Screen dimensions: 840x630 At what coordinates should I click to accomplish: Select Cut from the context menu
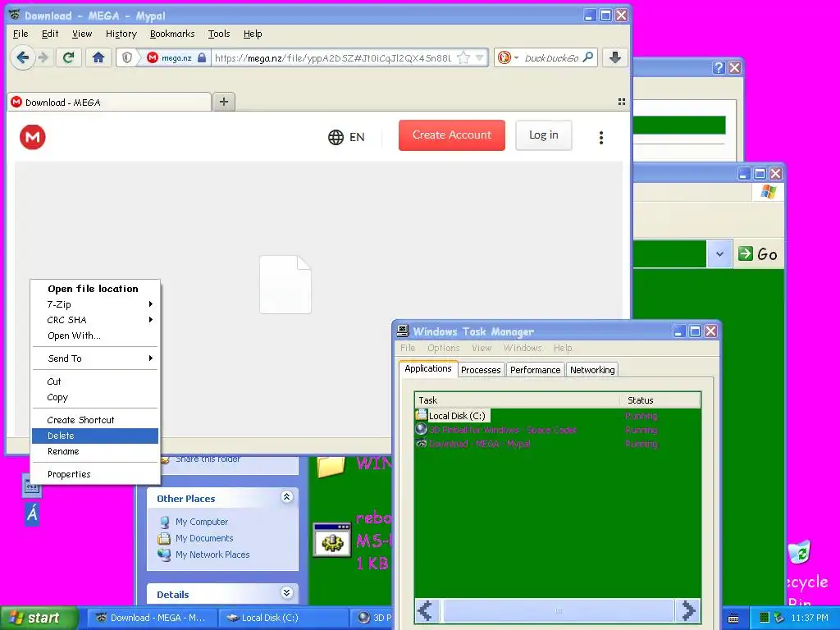pyautogui.click(x=95, y=381)
